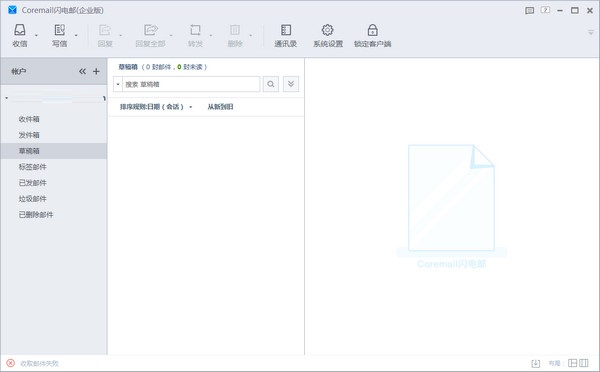Click the feedback message icon in title bar
The height and width of the screenshot is (372, 600).
pos(530,10)
